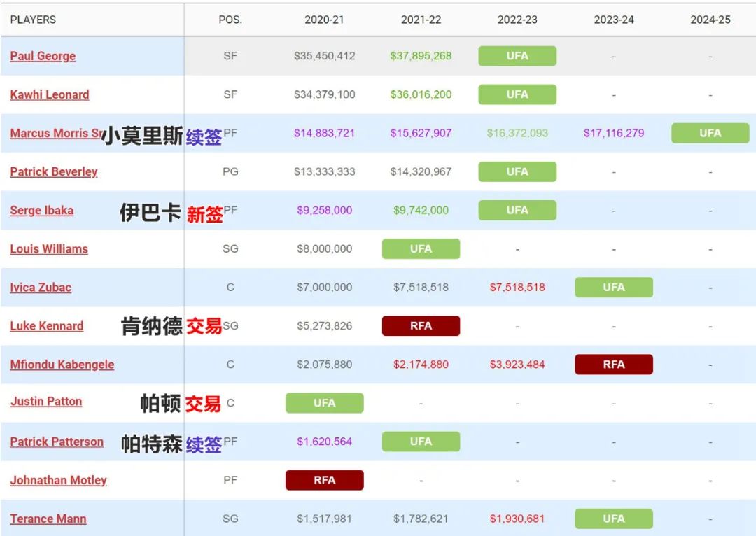Open the Luke Kennard link
The image size is (756, 536).
(x=47, y=326)
